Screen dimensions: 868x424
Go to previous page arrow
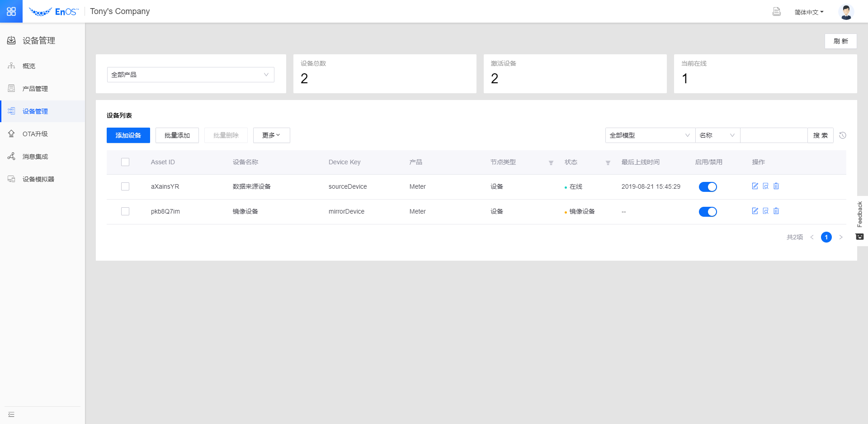[812, 237]
